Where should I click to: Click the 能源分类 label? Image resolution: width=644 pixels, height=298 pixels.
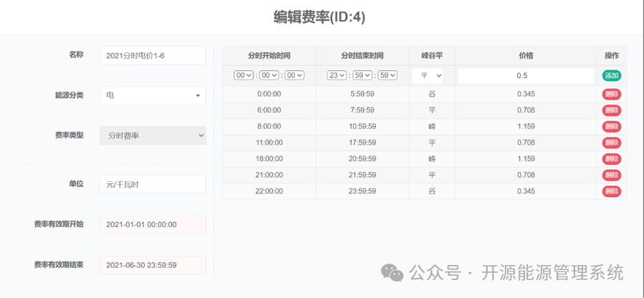point(69,95)
